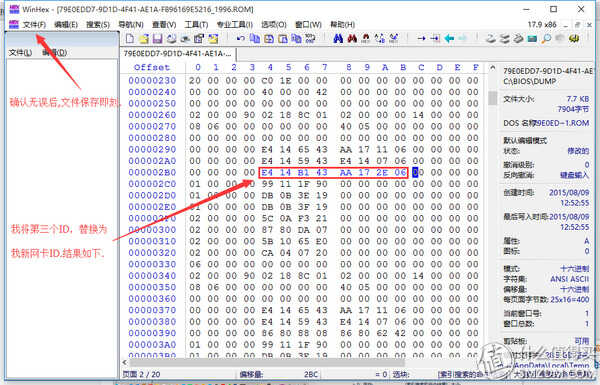Select byte 2E in row 000002B0

[382, 173]
